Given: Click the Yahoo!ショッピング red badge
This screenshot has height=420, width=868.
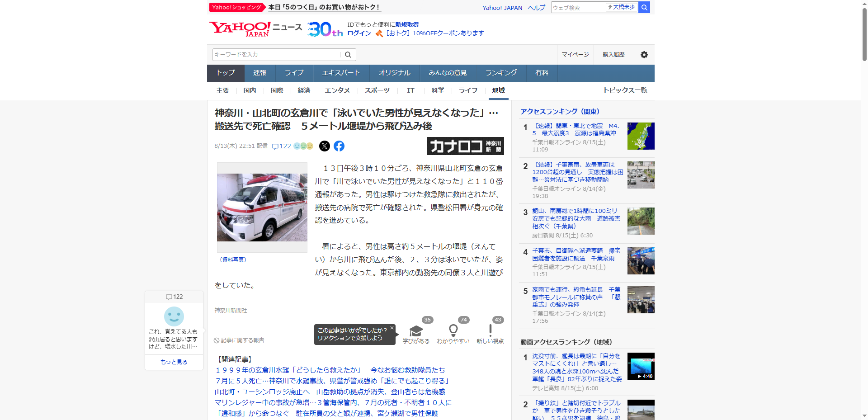Looking at the screenshot, I should coord(237,7).
